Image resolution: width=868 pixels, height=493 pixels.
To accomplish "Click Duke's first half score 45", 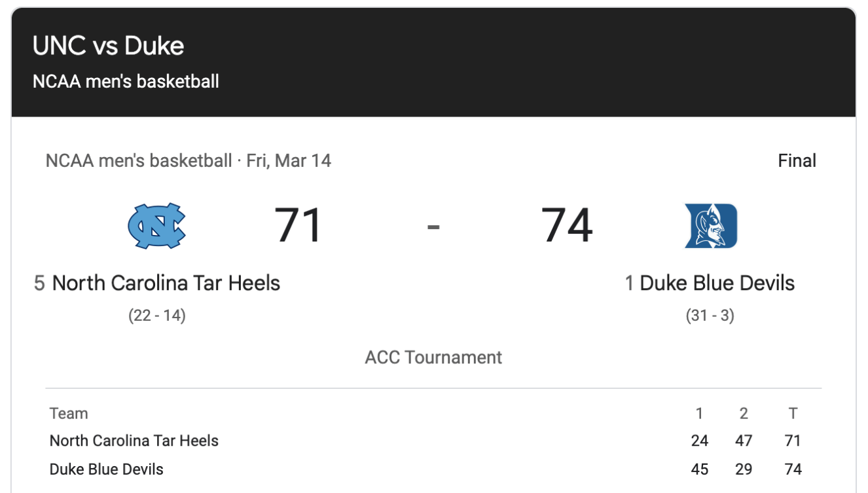I will click(x=700, y=469).
